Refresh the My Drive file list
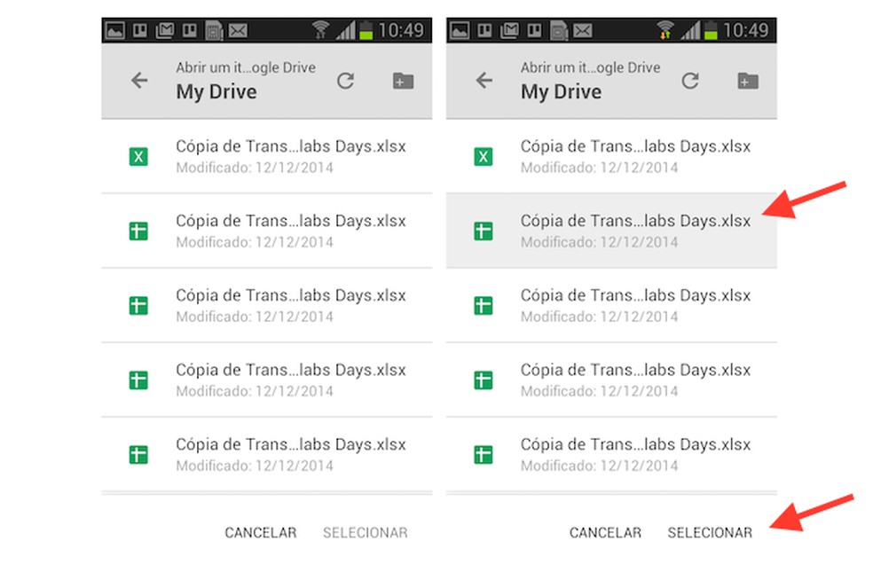Viewport: 873px width, 588px height. [x=345, y=79]
